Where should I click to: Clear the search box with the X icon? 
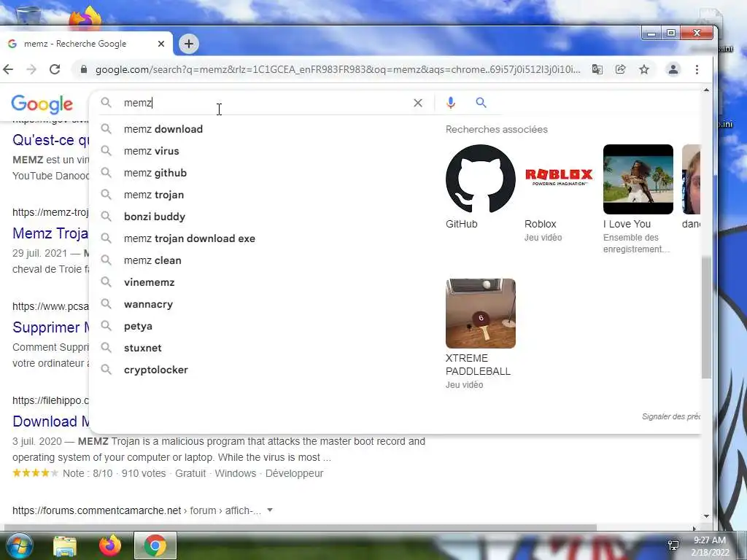[418, 103]
